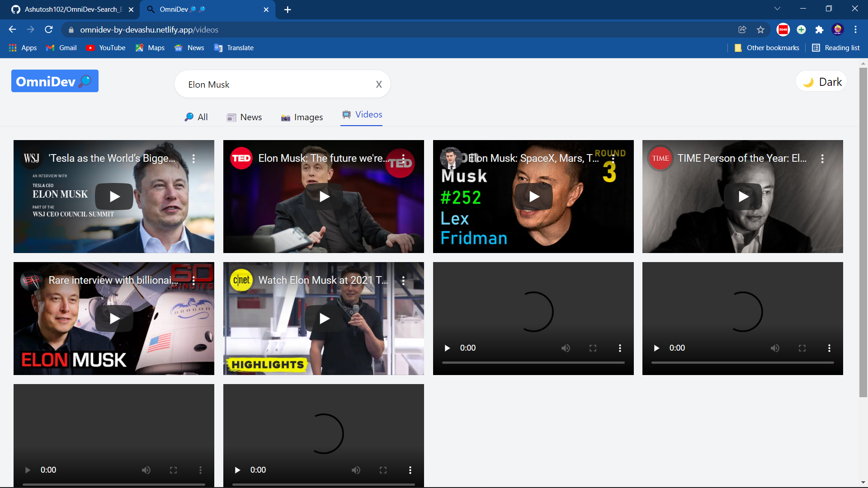The image size is (868, 488).
Task: Open options menu on WSJ Tesla video
Action: click(194, 159)
